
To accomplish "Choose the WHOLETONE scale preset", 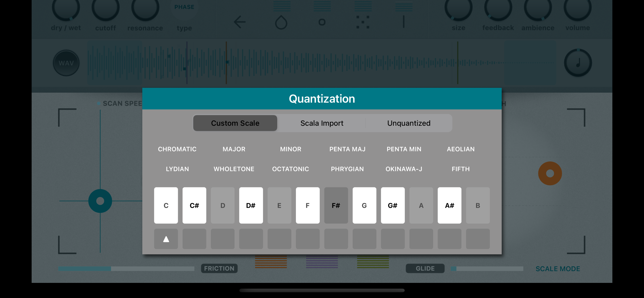I will (234, 169).
